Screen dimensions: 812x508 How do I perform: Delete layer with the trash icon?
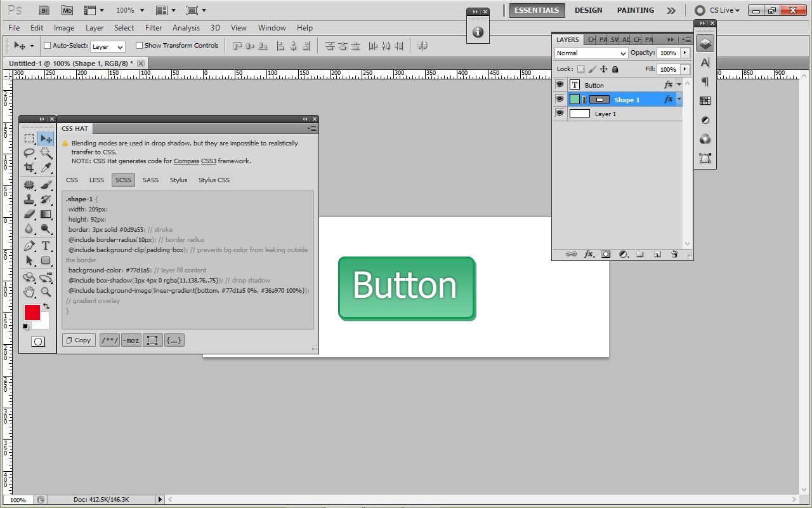tap(674, 254)
